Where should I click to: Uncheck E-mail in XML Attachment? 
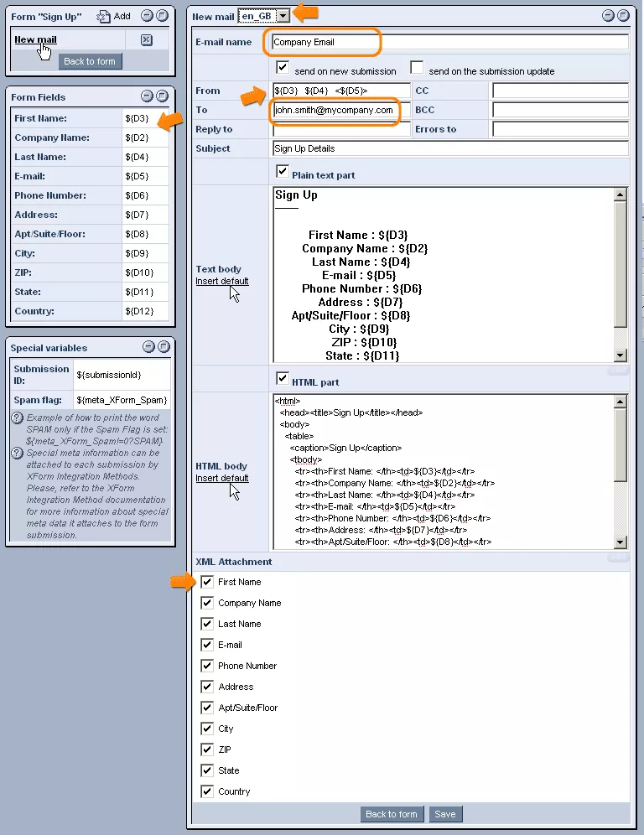click(207, 645)
